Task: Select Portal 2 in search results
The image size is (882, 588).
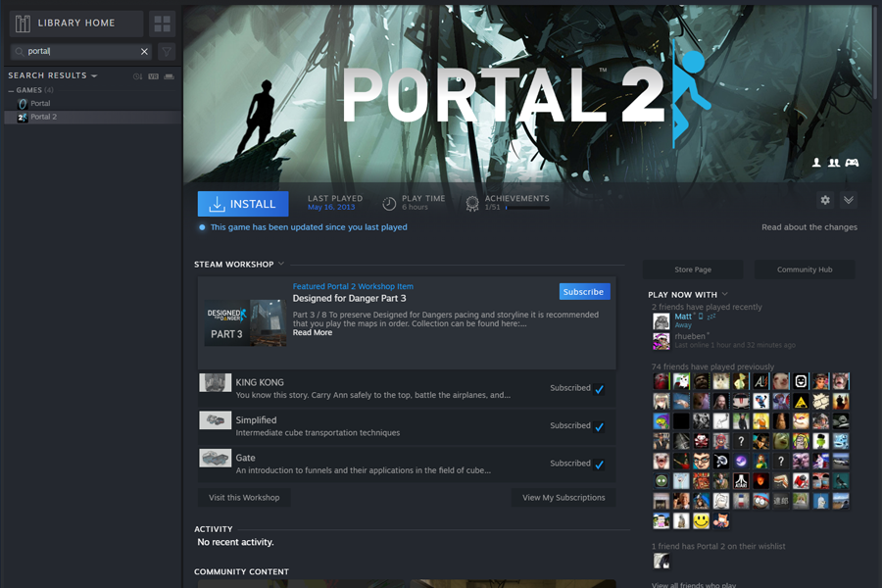Action: tap(92, 117)
